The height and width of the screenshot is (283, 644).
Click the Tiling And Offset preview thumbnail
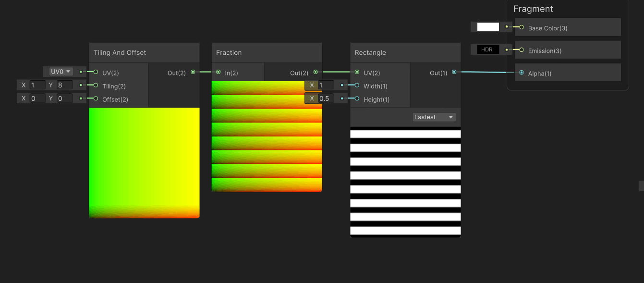pyautogui.click(x=144, y=163)
